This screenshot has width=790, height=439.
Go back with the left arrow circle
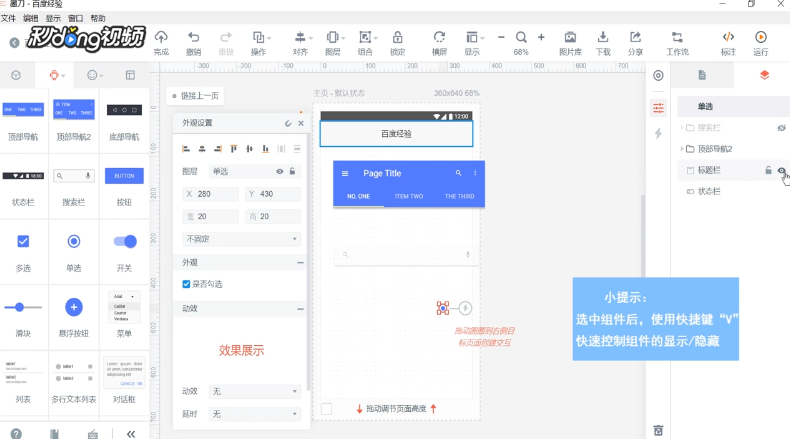(15, 43)
